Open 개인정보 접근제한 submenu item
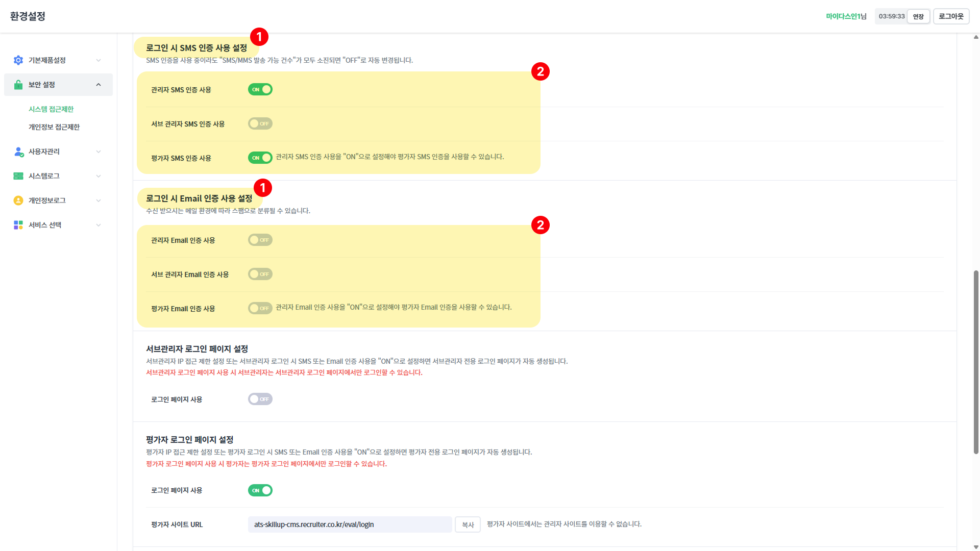The image size is (980, 551). (x=54, y=127)
